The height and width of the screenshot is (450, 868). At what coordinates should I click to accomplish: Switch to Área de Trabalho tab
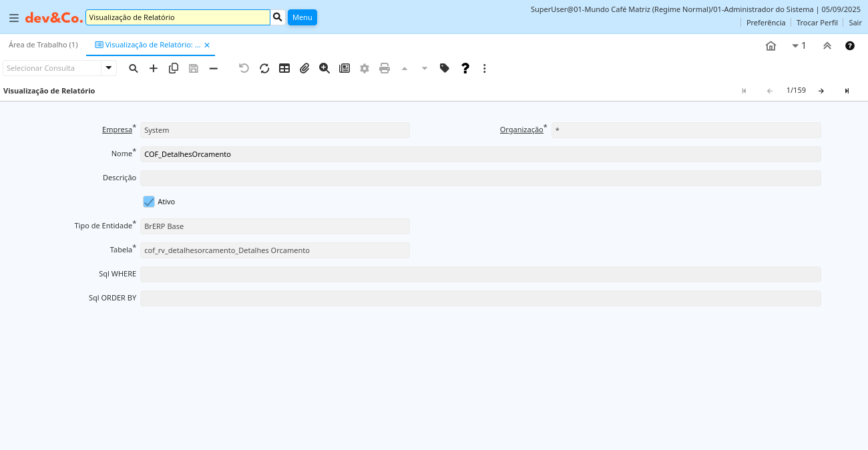tap(43, 45)
